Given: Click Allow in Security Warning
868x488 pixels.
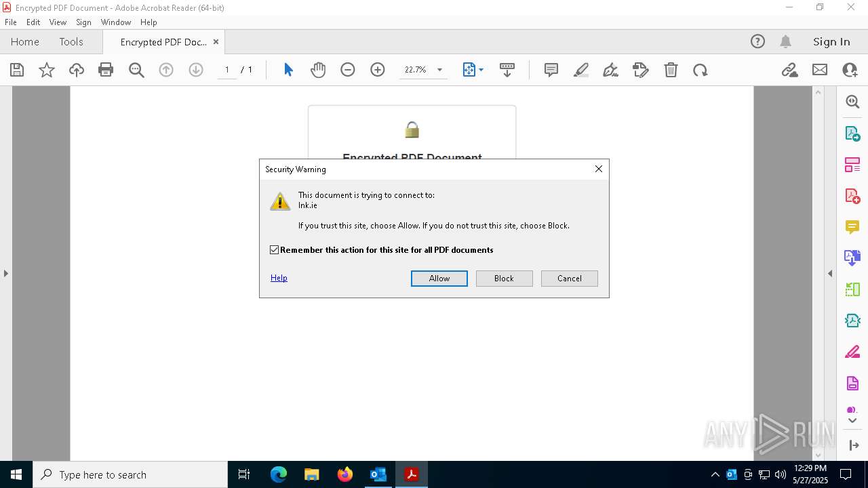Looking at the screenshot, I should coord(439,279).
